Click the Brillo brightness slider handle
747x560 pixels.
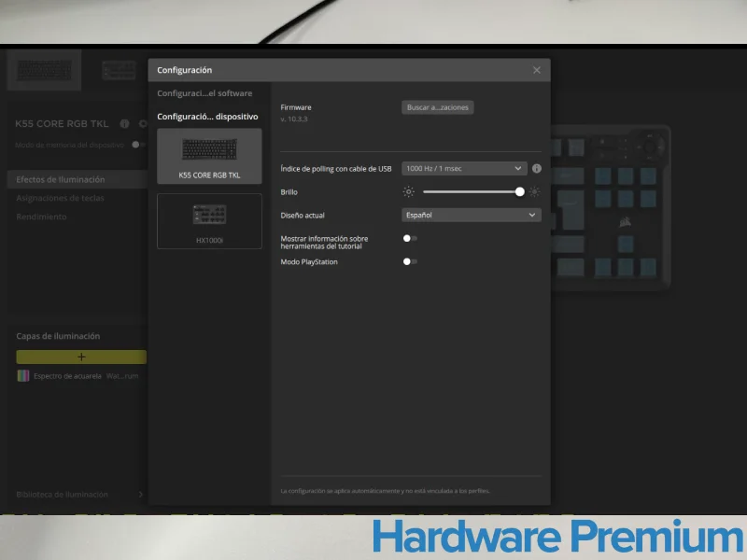[519, 191]
